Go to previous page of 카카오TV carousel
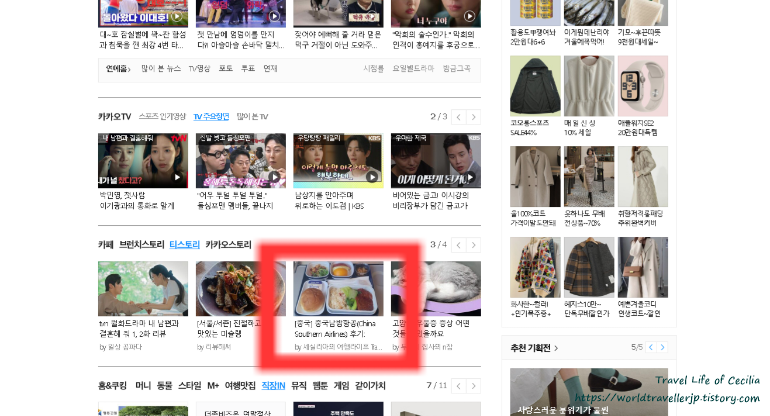The width and height of the screenshot is (770, 416). pyautogui.click(x=459, y=117)
